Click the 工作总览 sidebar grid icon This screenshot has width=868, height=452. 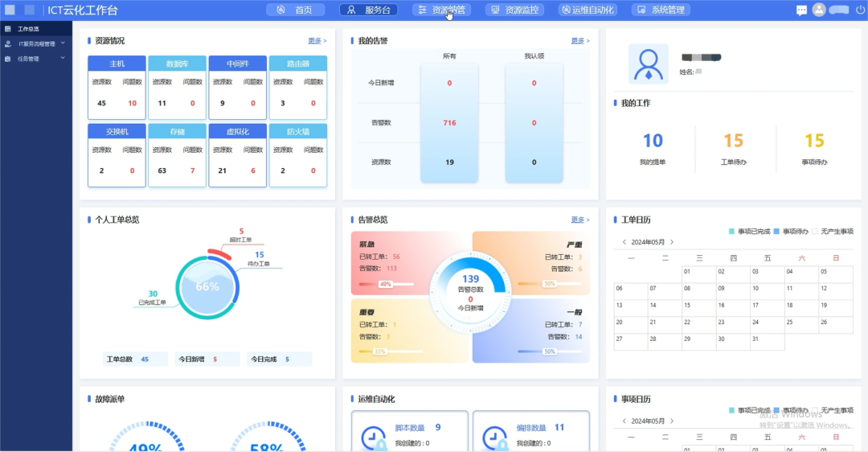point(8,29)
